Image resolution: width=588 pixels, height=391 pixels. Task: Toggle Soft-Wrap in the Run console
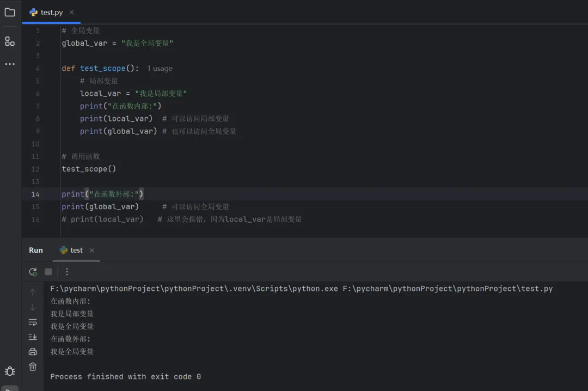33,322
